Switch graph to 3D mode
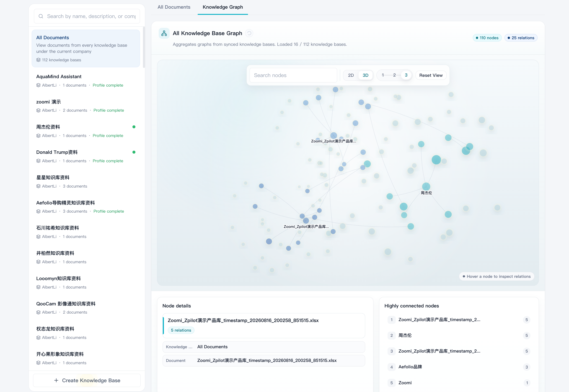This screenshot has height=392, width=569. [365, 75]
